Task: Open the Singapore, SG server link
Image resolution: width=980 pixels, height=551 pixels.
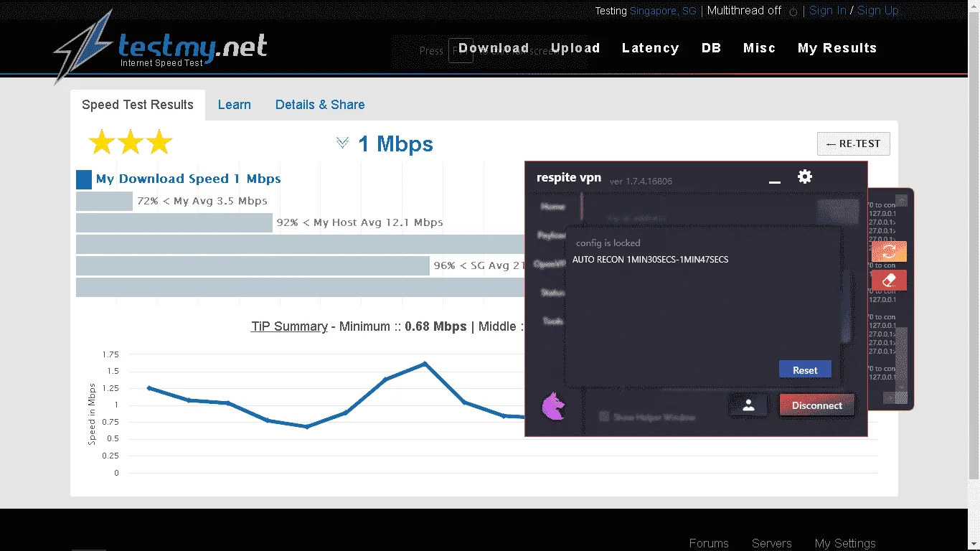Action: tap(663, 11)
